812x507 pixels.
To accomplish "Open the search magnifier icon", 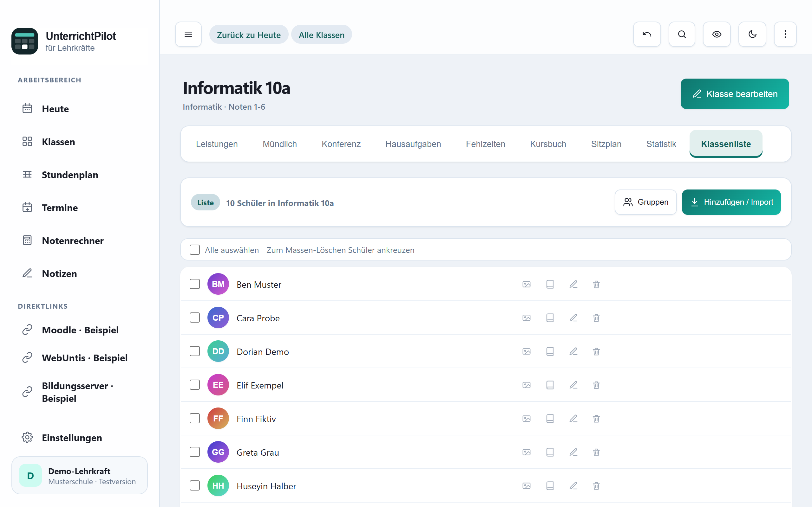I will click(681, 34).
